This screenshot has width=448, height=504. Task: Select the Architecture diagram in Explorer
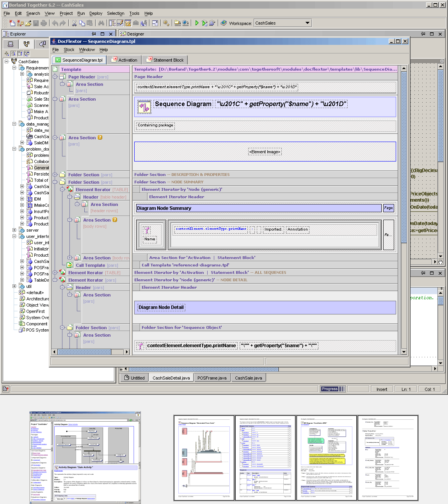pyautogui.click(x=38, y=299)
